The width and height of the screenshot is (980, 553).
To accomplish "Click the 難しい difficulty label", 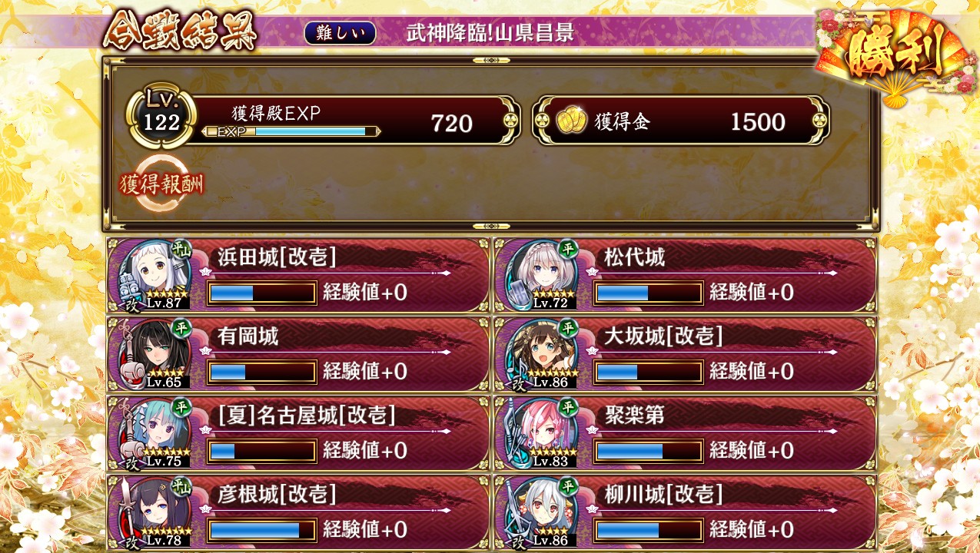I will (x=340, y=32).
